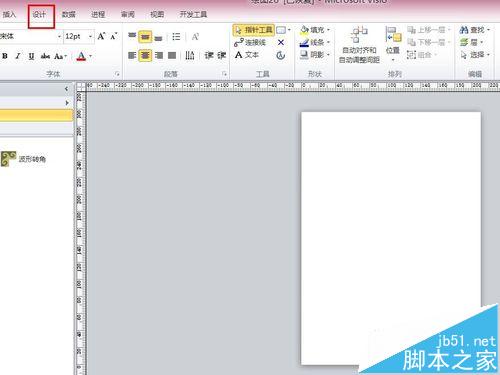Toggle bold formatting

(x=5, y=56)
